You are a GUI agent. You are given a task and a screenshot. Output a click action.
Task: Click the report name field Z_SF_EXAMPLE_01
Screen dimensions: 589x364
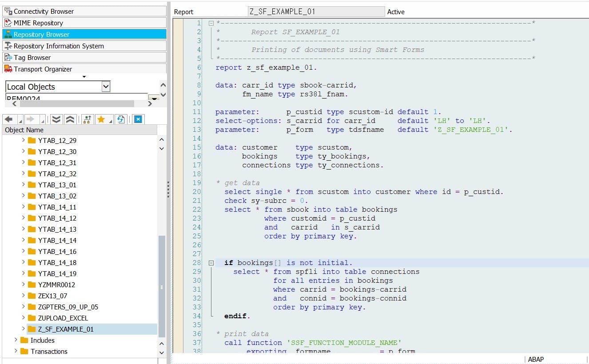click(316, 12)
